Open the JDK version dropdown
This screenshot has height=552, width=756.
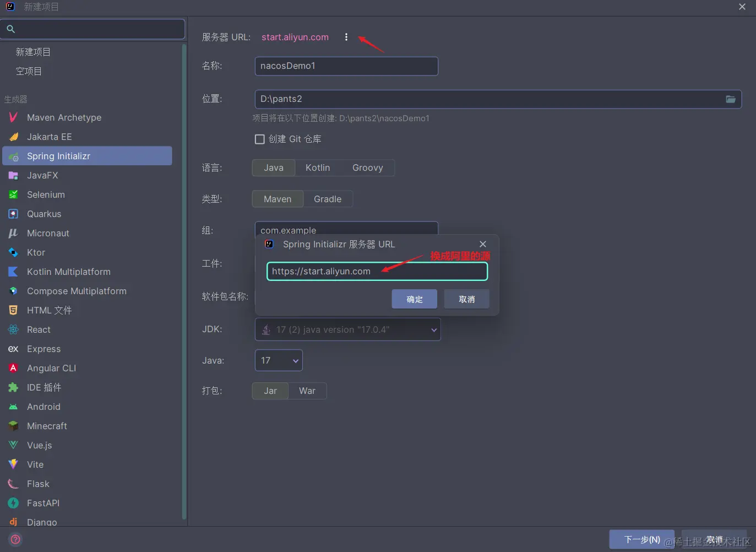347,329
